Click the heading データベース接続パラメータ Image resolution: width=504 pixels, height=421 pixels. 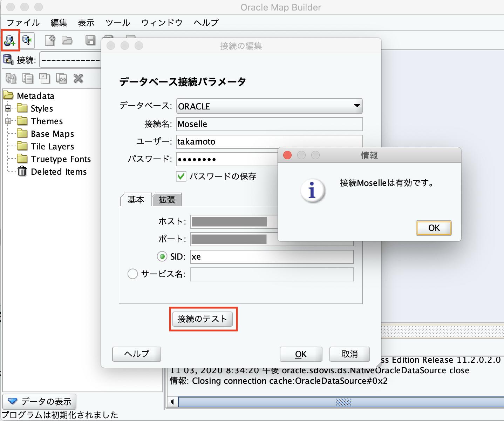(183, 82)
